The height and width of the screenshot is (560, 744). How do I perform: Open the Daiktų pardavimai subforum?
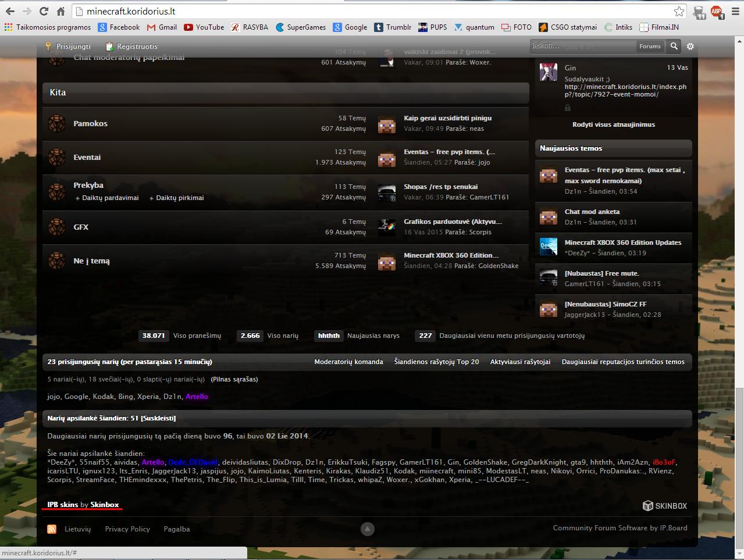tap(110, 198)
